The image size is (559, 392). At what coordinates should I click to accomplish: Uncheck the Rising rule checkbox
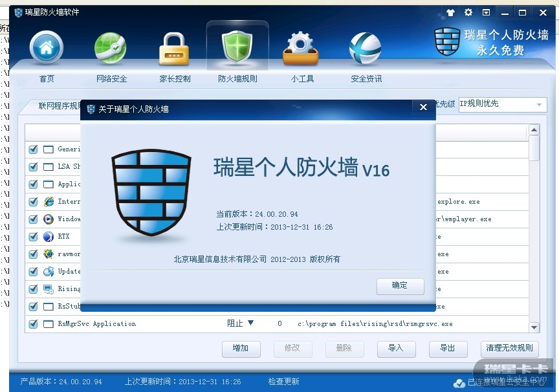pos(34,289)
